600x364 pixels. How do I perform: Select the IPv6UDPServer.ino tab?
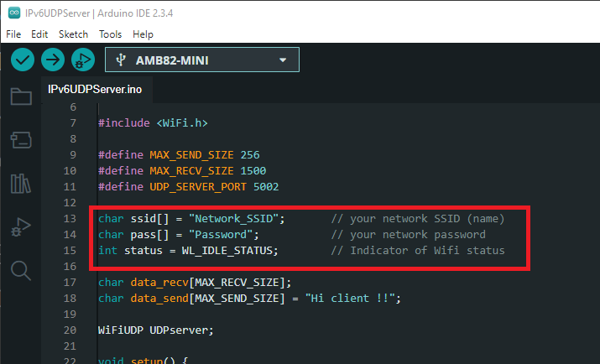pos(87,88)
